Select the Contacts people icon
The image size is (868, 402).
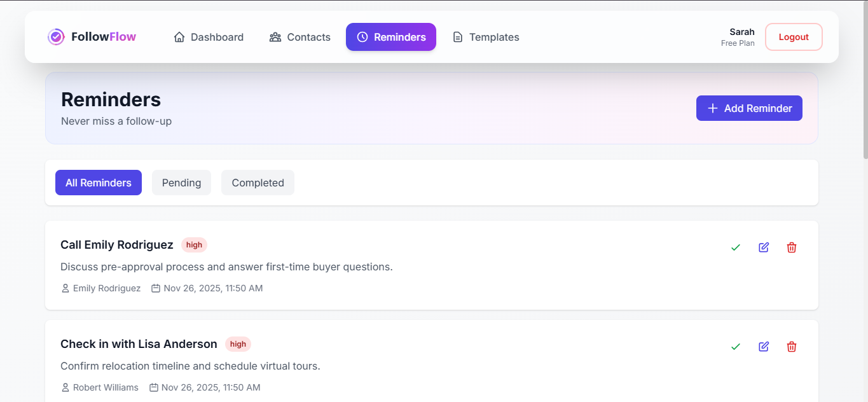tap(275, 37)
